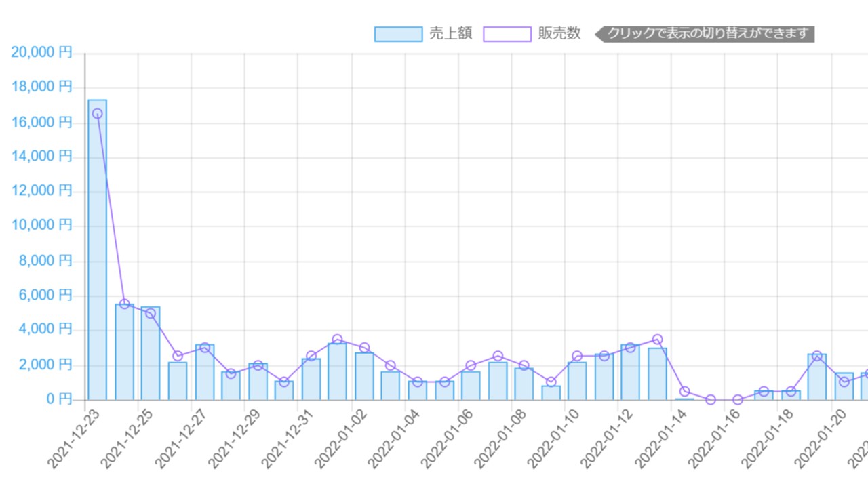Screen dimensions: 868x488
Task: Click the 10,000 円 axis label
Action: point(42,226)
